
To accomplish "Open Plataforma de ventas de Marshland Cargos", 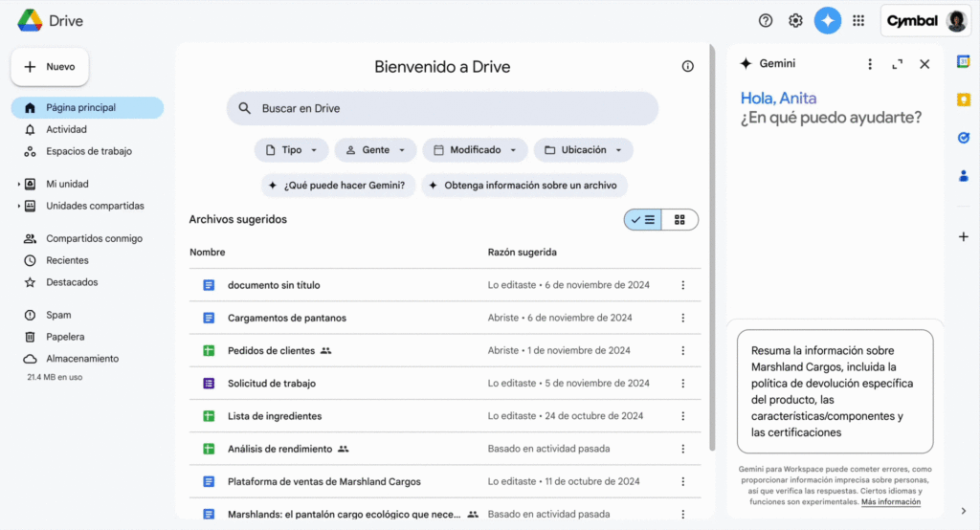I will pyautogui.click(x=323, y=482).
